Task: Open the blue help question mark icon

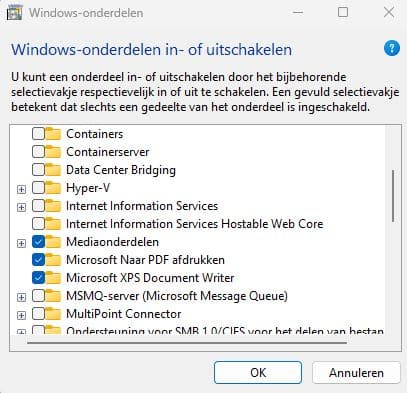Action: pyautogui.click(x=392, y=49)
